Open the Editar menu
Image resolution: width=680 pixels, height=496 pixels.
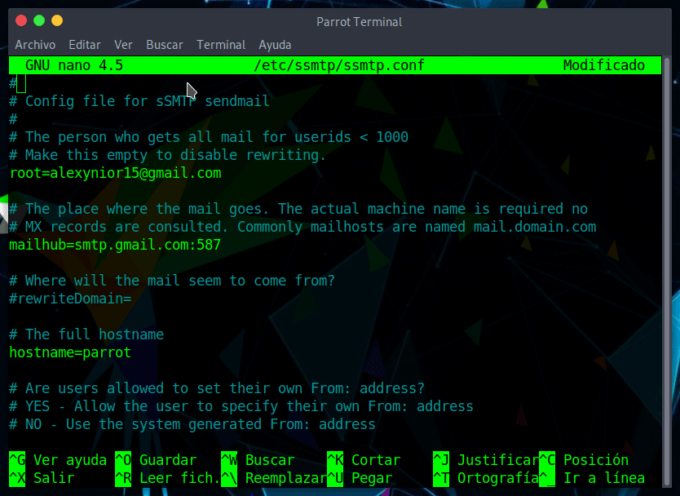[x=85, y=45]
